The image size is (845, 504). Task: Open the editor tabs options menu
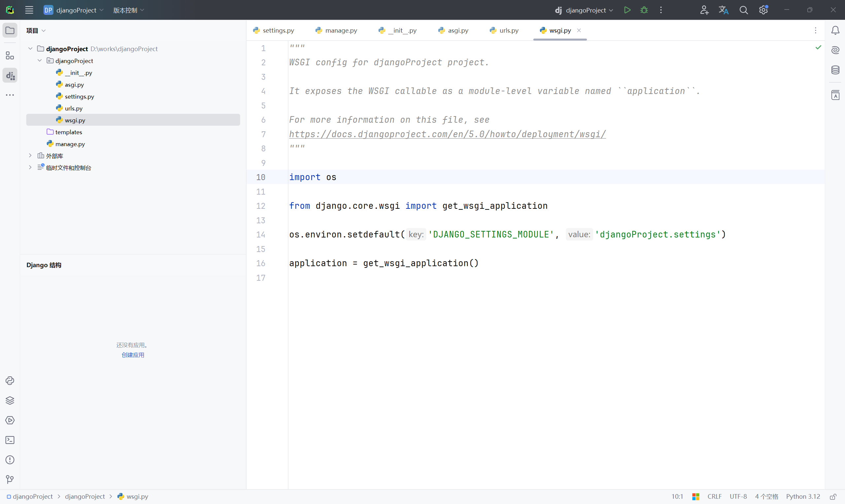point(815,31)
